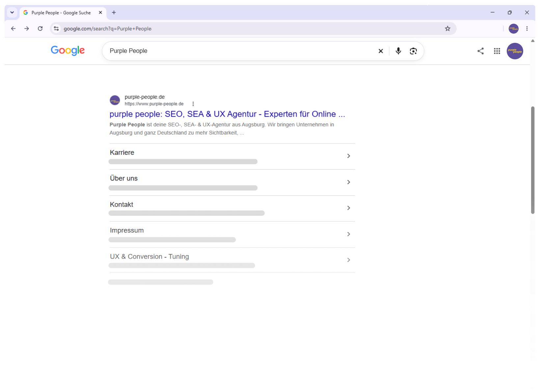The image size is (540, 392).
Task: Close the Purple People Google Suche tab
Action: click(x=100, y=13)
